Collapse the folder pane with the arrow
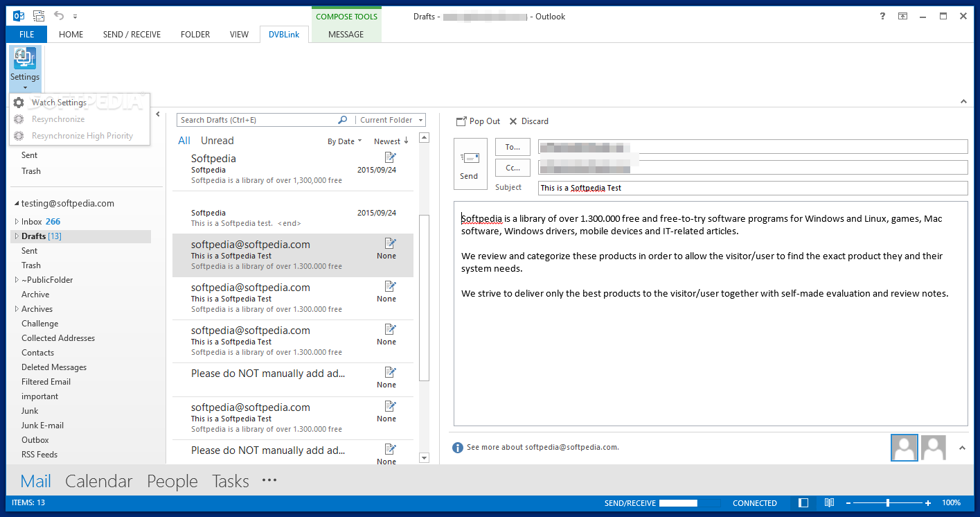The image size is (980, 517). click(x=158, y=114)
